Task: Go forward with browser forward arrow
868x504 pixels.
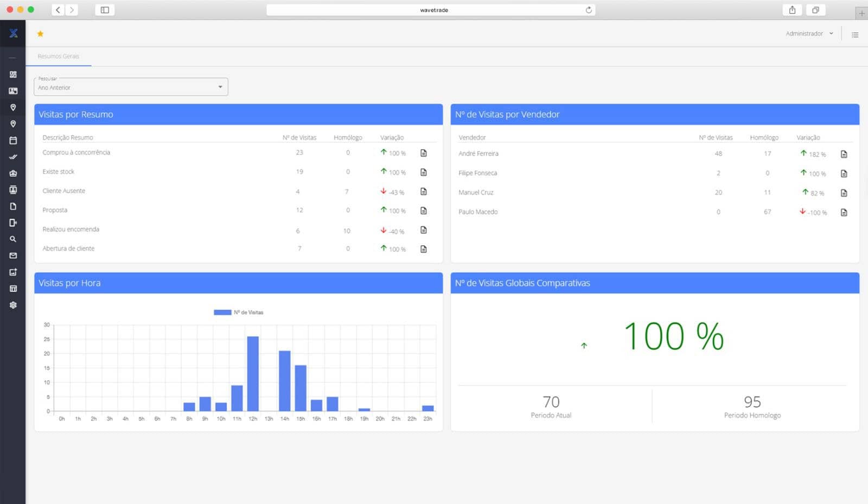Action: pos(72,10)
